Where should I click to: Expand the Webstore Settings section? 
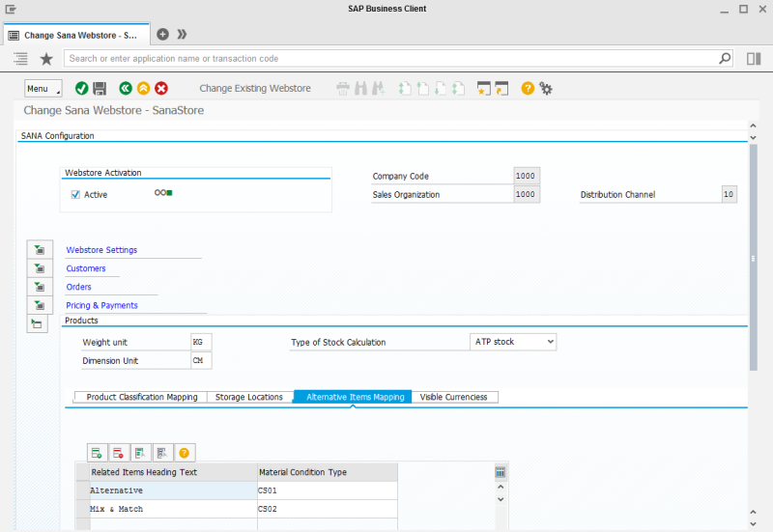[40, 250]
